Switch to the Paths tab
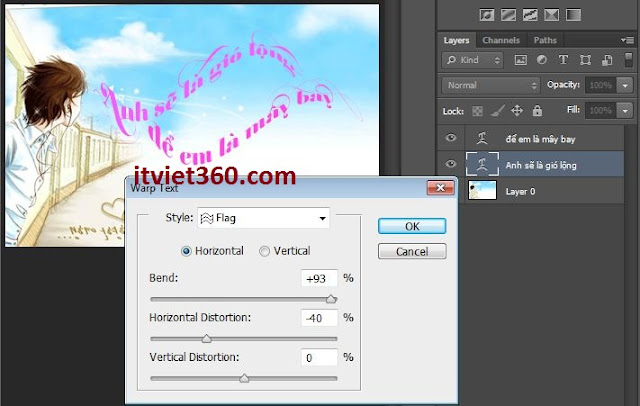Screen dimensions: 640x406 545,40
